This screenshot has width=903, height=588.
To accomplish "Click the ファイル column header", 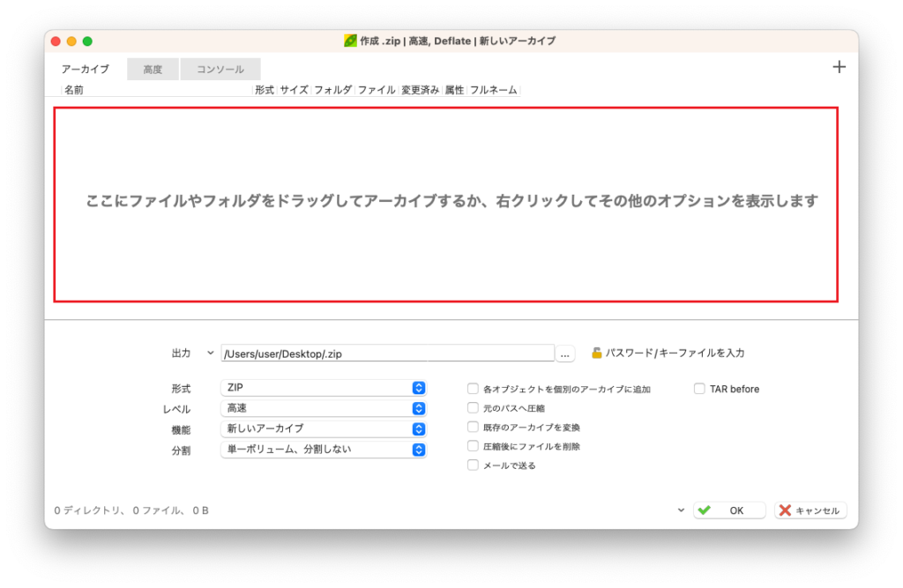I will (x=377, y=90).
